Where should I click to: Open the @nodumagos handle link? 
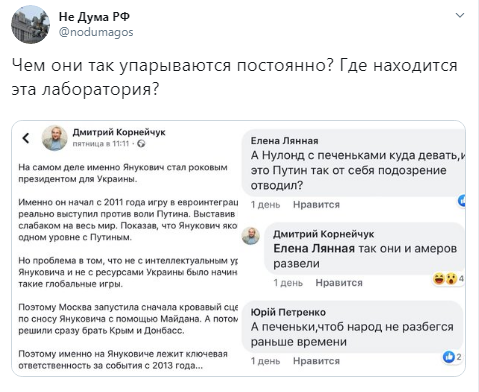[96, 32]
